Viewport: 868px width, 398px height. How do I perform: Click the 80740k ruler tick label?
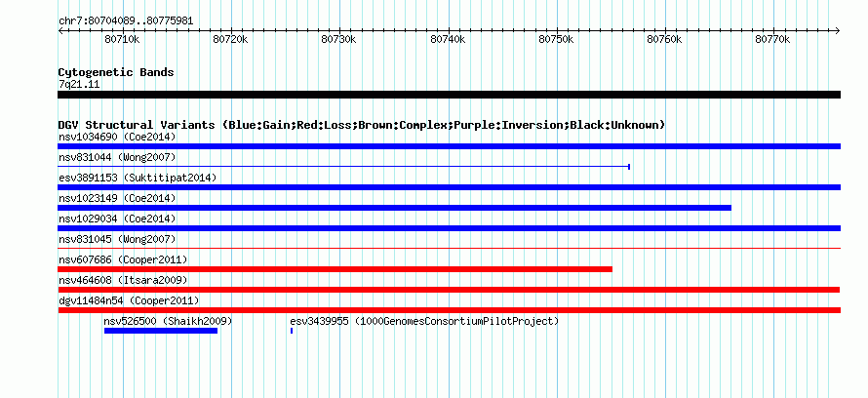[448, 40]
